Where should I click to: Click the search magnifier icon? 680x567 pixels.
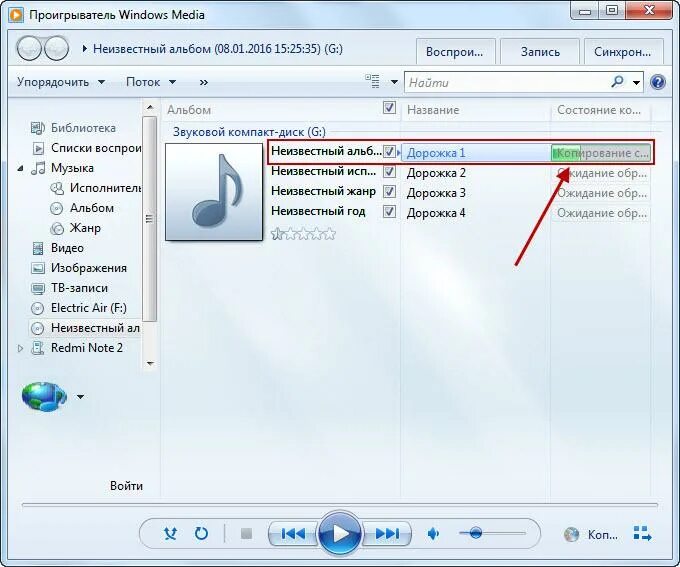(617, 82)
